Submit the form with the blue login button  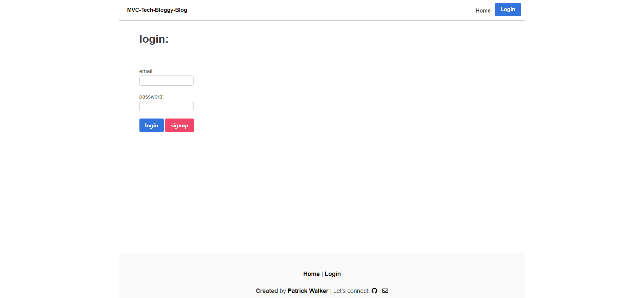151,125
